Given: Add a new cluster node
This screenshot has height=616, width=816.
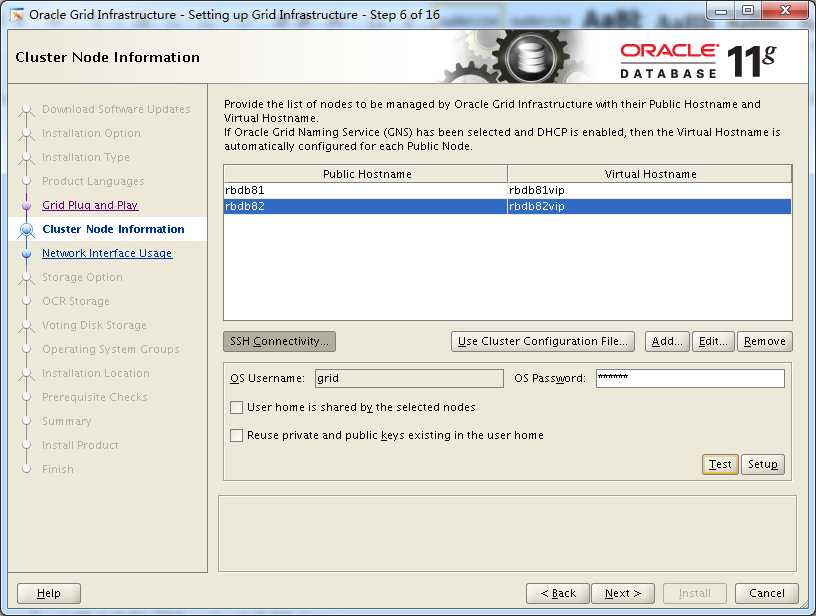Looking at the screenshot, I should pos(667,341).
